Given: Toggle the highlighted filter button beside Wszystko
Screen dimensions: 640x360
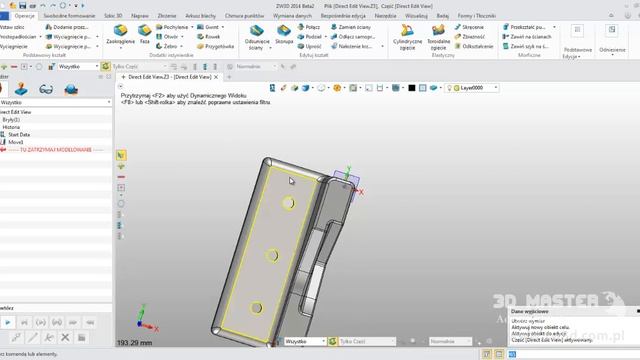Looking at the screenshot, I should [105, 66].
